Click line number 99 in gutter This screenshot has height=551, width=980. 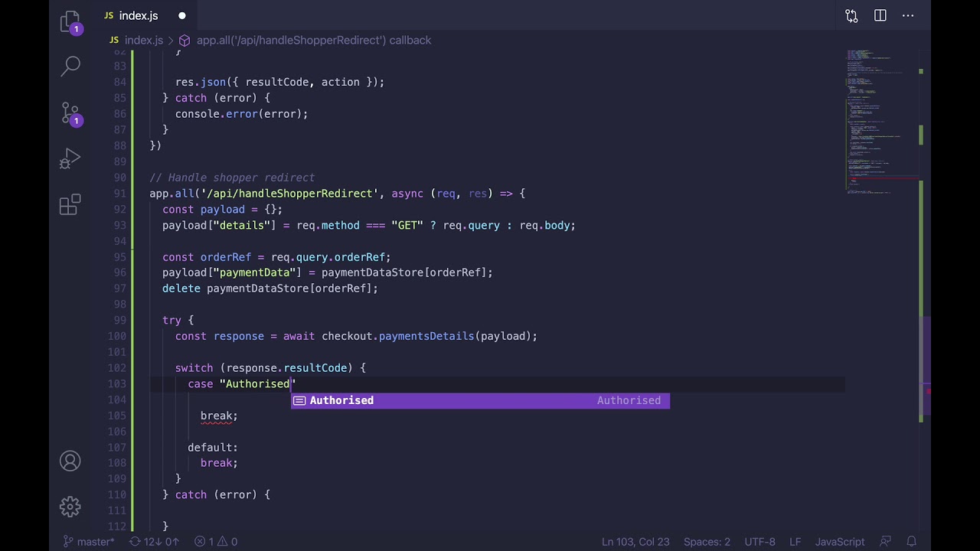click(119, 320)
